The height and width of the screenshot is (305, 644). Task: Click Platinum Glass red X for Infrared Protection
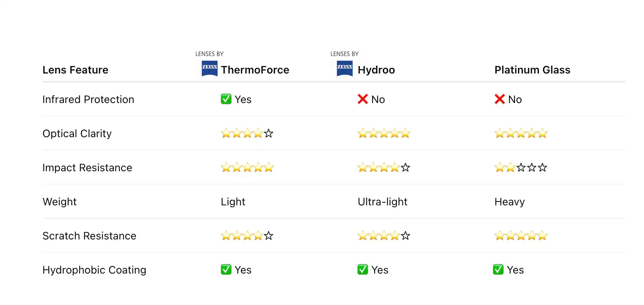coord(500,99)
